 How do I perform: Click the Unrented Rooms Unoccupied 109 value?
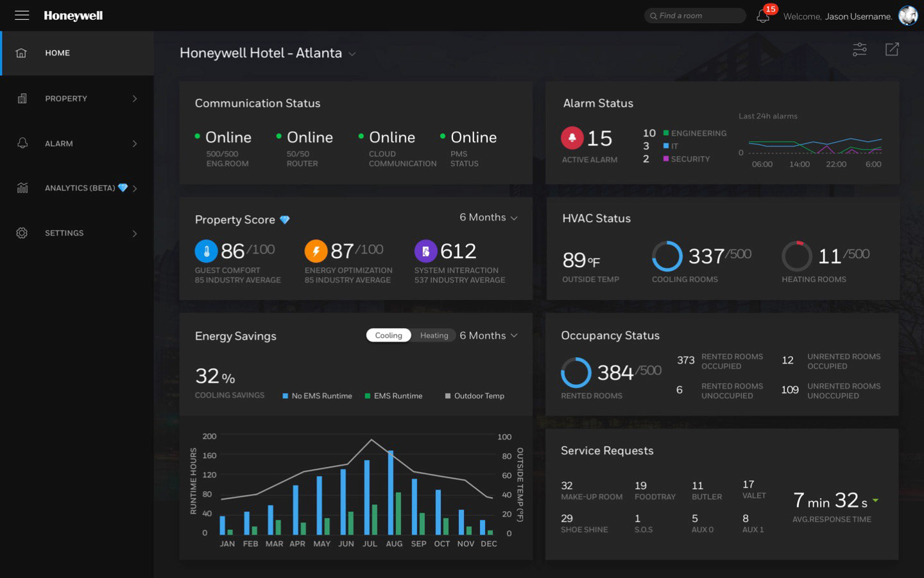coord(790,390)
